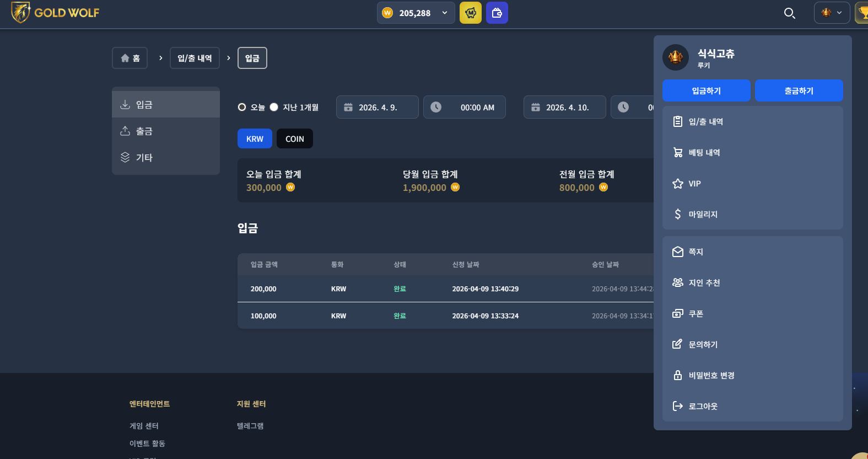The width and height of the screenshot is (868, 459).
Task: Switch currency filter to COIN
Action: (x=295, y=138)
